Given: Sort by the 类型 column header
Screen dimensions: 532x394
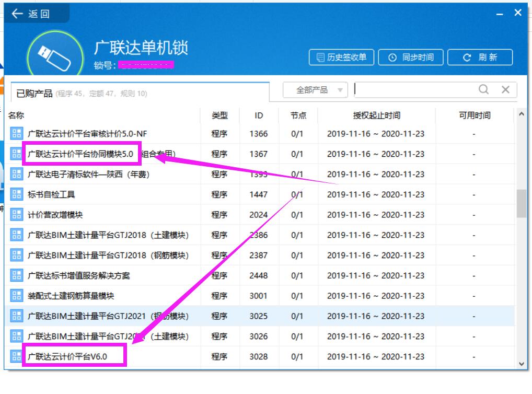Looking at the screenshot, I should [219, 115].
